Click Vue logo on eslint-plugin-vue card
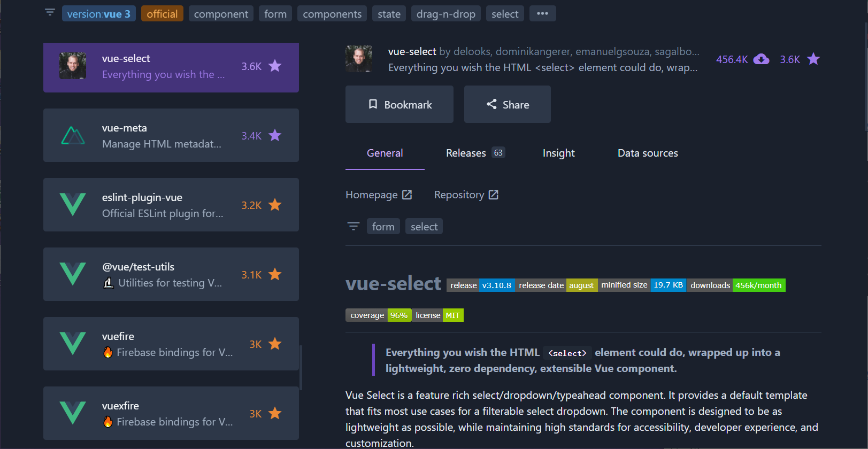 73,205
